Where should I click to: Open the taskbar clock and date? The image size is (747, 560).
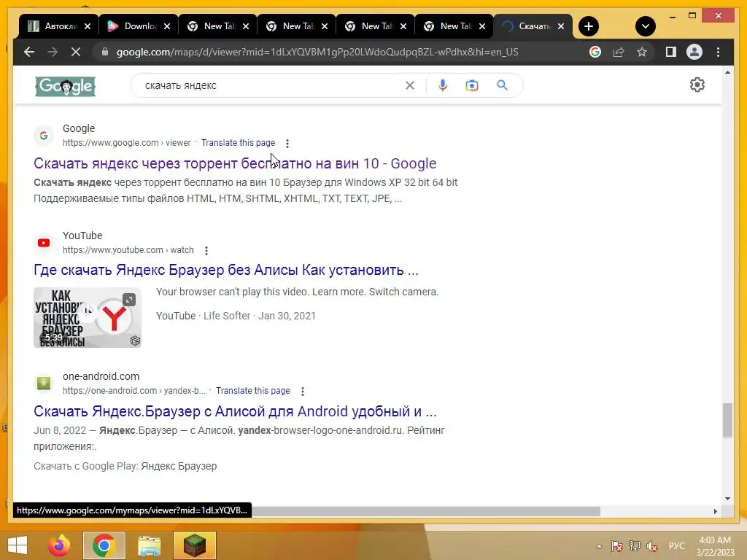pyautogui.click(x=715, y=546)
